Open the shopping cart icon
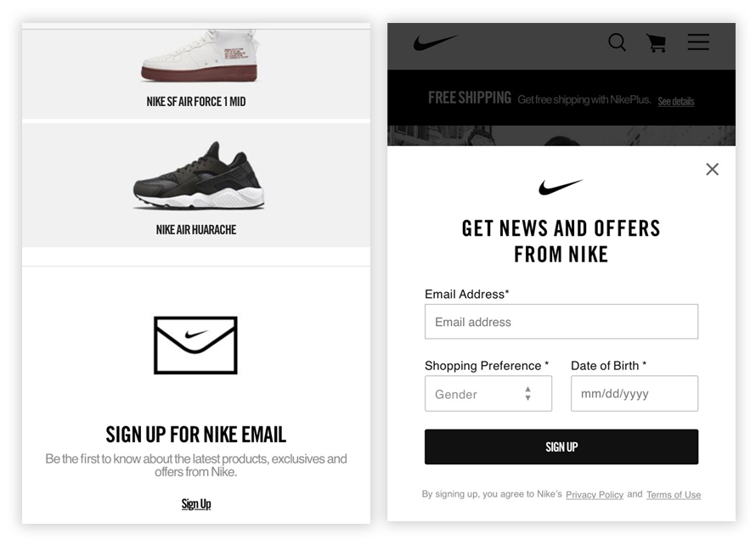The image size is (756, 545). (x=656, y=43)
